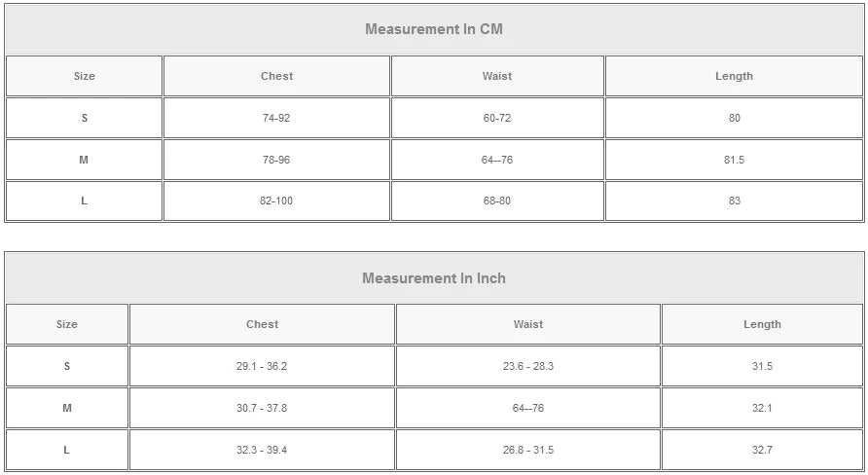Viewport: 868px width, 475px height.
Task: Click the 74-92 chest cell
Action: tap(276, 118)
